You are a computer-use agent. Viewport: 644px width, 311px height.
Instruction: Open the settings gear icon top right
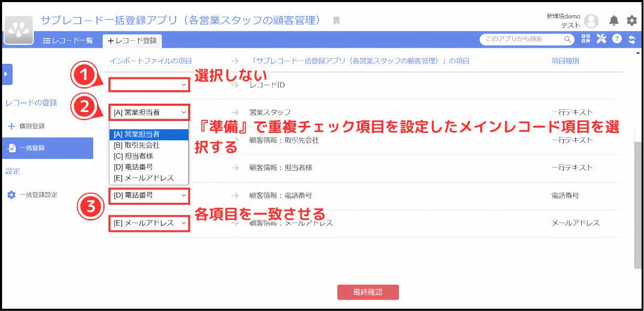coord(632,21)
